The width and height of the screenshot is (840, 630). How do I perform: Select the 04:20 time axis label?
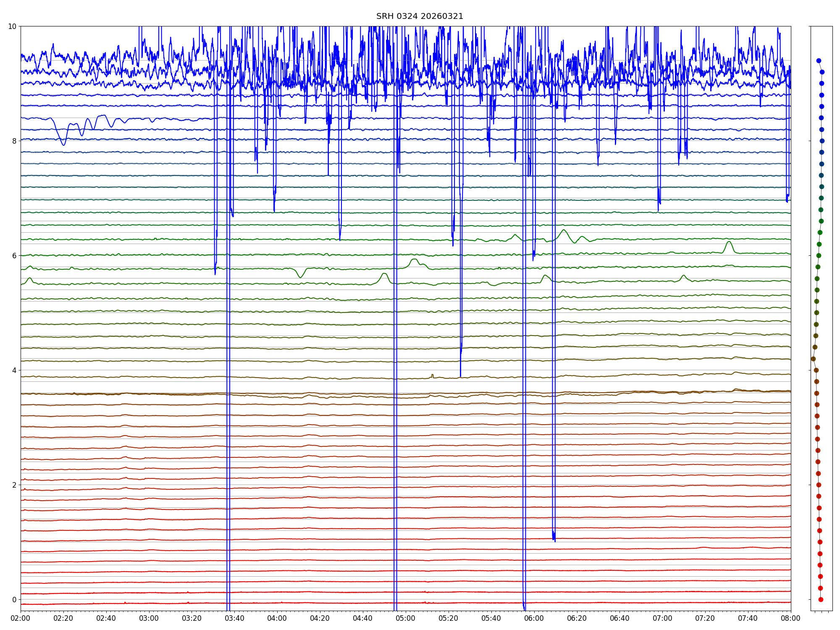pyautogui.click(x=320, y=618)
